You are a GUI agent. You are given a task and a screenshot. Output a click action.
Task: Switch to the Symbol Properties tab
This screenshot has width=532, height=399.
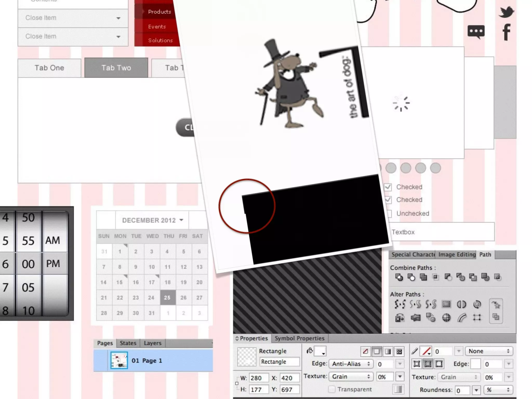(300, 338)
